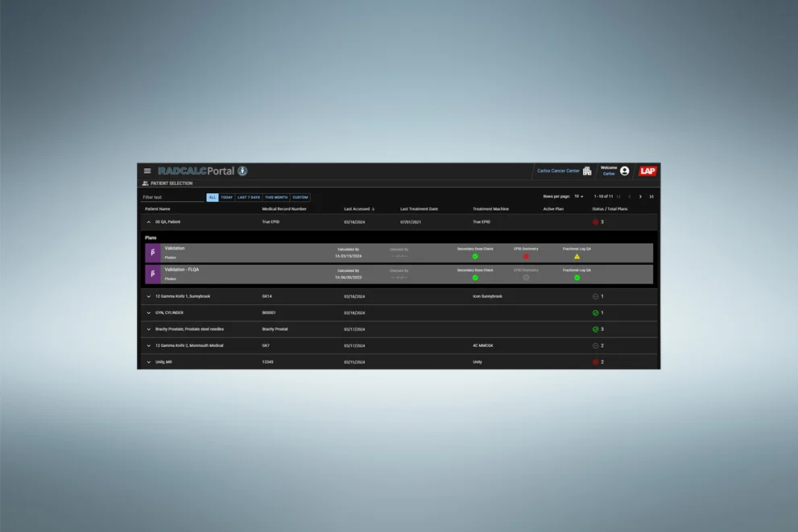
Task: Open the user account avatar icon
Action: (x=625, y=171)
